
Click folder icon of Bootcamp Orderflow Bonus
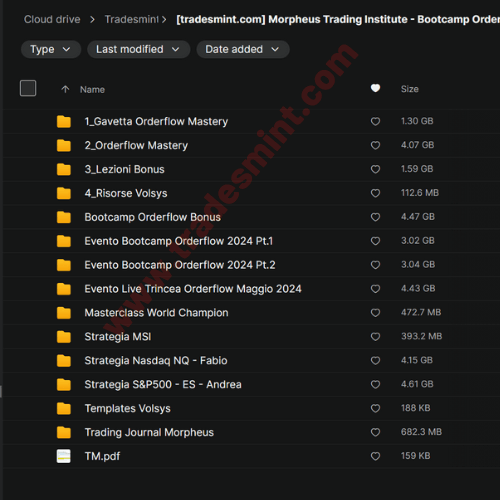pyautogui.click(x=64, y=217)
